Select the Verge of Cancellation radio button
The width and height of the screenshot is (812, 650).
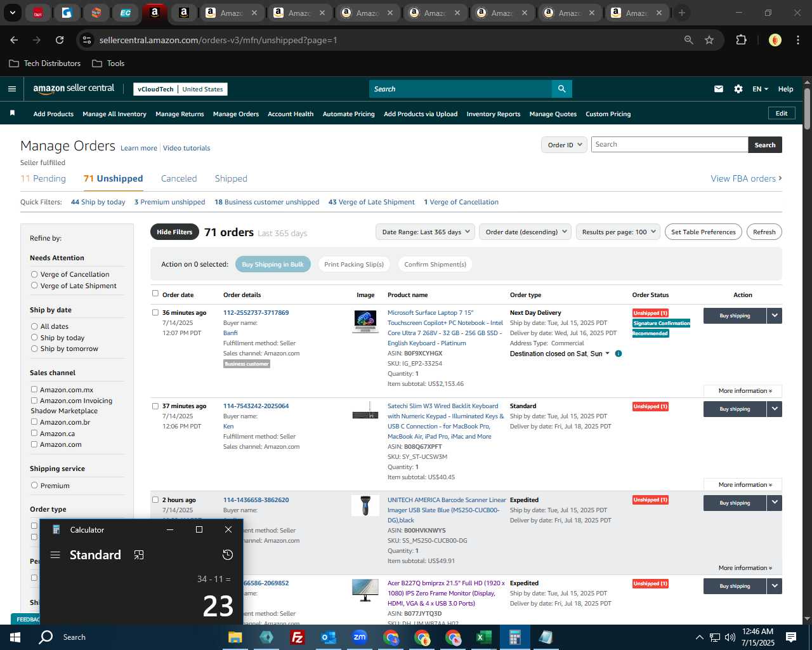[34, 274]
